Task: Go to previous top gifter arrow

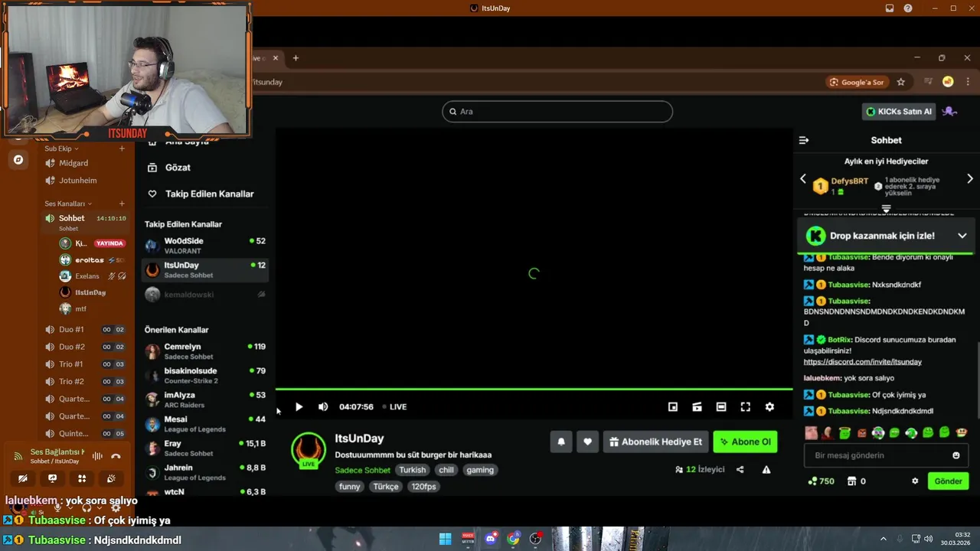Action: pos(803,179)
